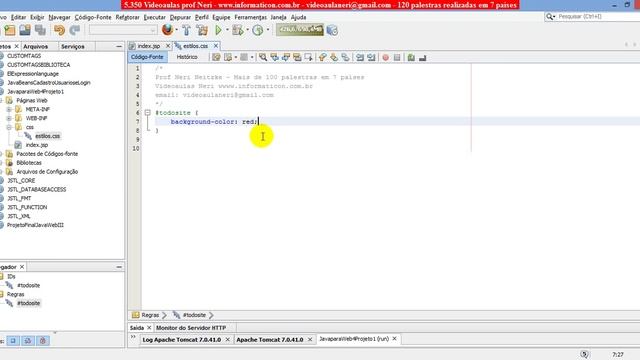
Task: Switch to the Arquivos panel tab
Action: [x=36, y=47]
